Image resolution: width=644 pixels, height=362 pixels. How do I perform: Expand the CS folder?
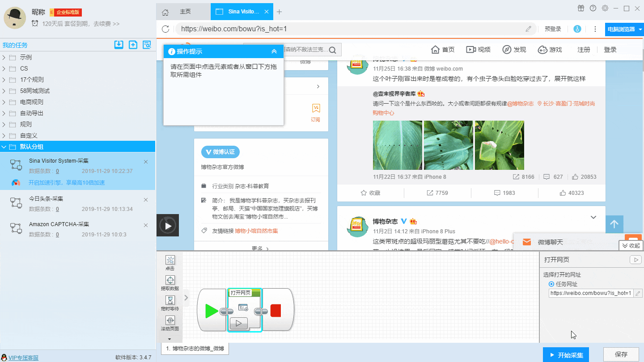point(4,68)
